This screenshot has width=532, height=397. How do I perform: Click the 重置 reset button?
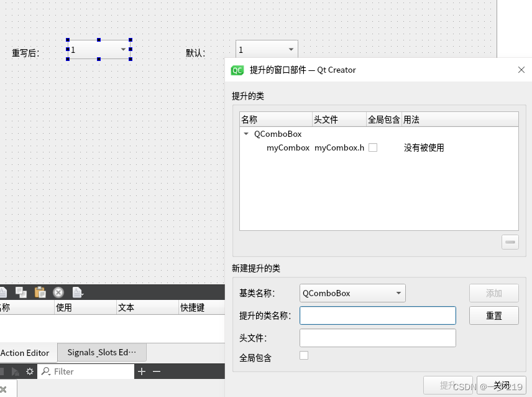[x=493, y=315]
